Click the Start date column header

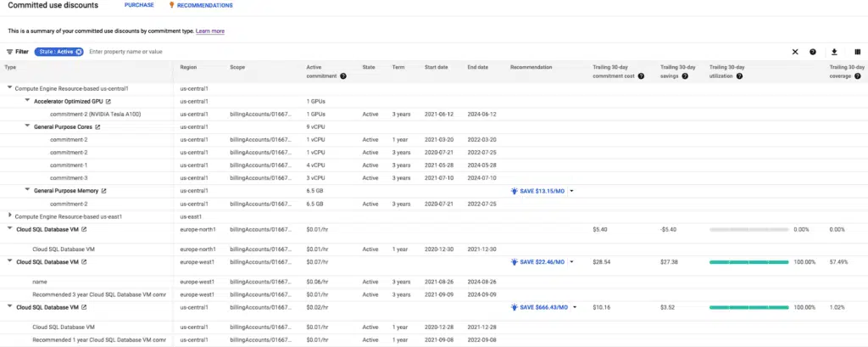[437, 67]
